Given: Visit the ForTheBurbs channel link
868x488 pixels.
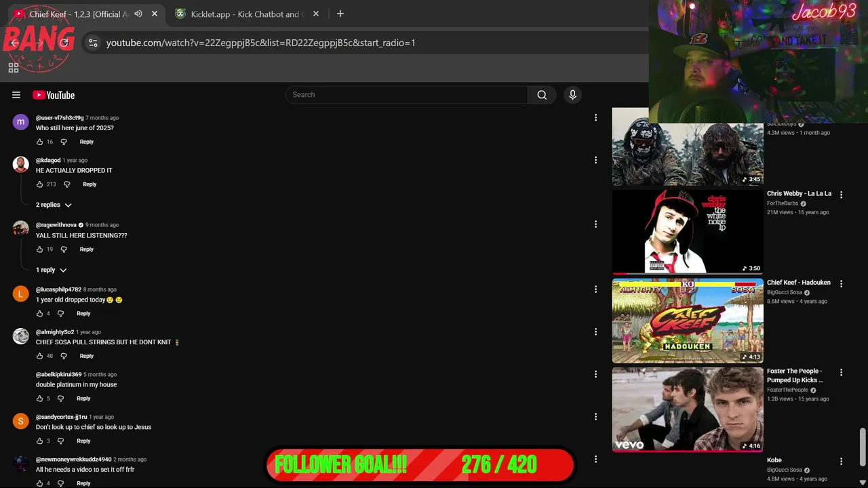Looking at the screenshot, I should click(x=783, y=203).
